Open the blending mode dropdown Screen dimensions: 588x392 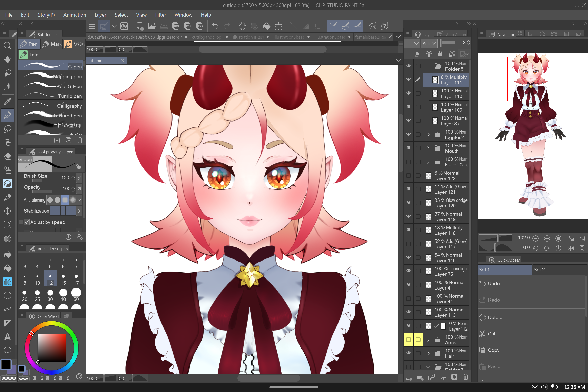tap(429, 43)
